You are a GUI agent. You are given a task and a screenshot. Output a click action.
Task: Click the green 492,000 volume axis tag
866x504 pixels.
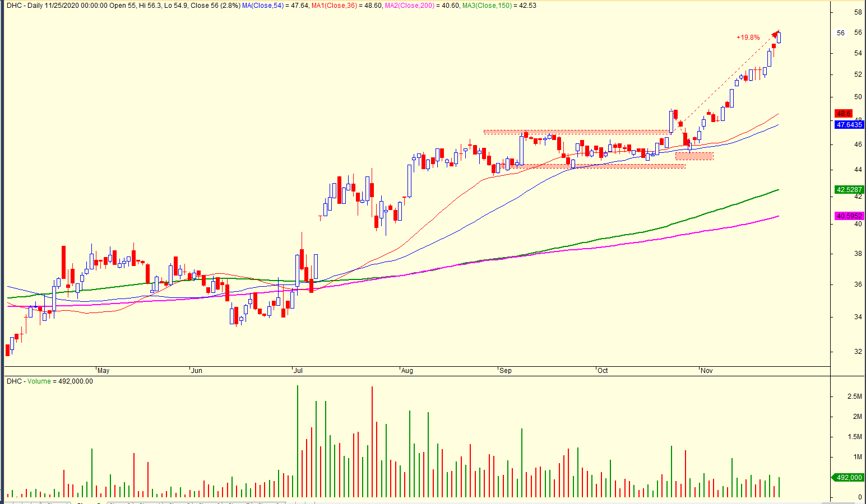tap(849, 478)
